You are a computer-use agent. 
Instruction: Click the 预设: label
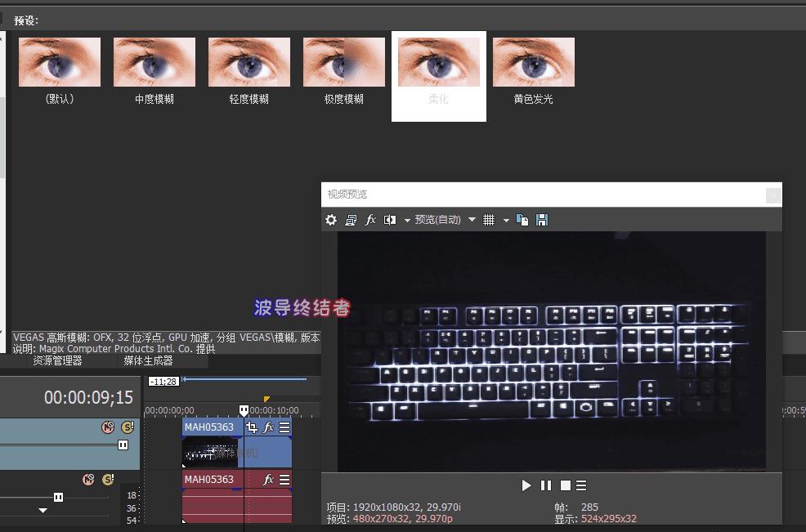(25, 20)
